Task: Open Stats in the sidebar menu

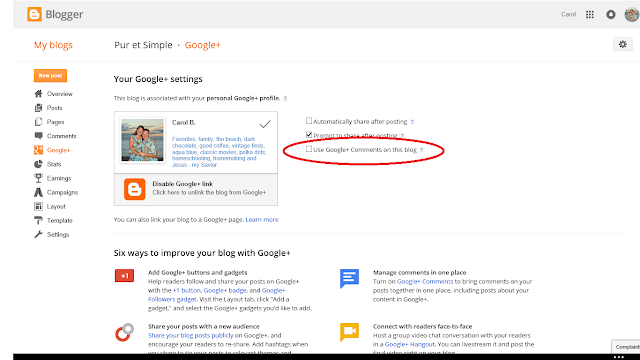Action: [54, 164]
